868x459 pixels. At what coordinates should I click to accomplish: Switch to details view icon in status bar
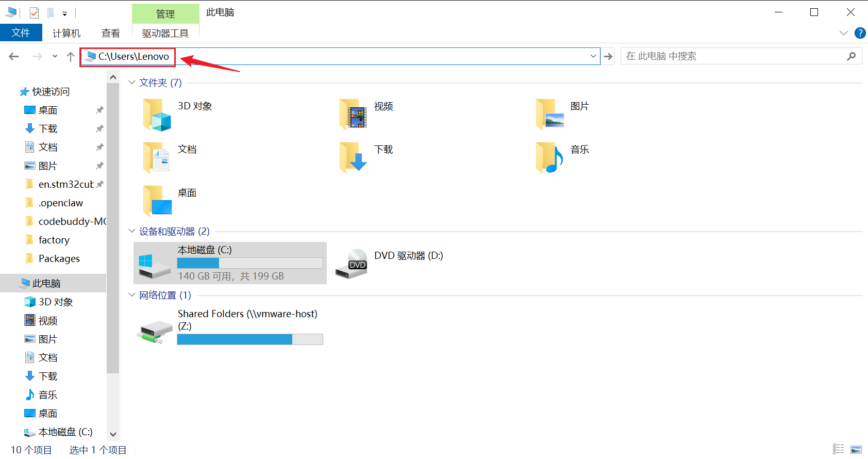(839, 449)
